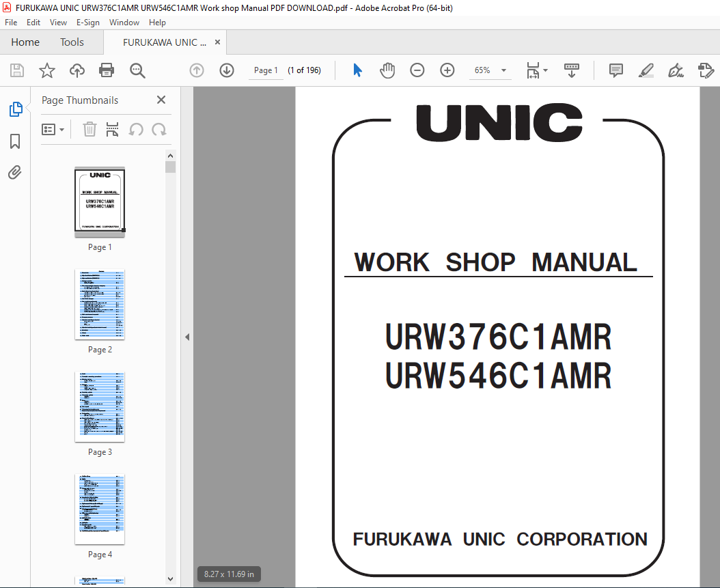The height and width of the screenshot is (588, 720).
Task: Delete selected page trash icon
Action: pyautogui.click(x=89, y=130)
